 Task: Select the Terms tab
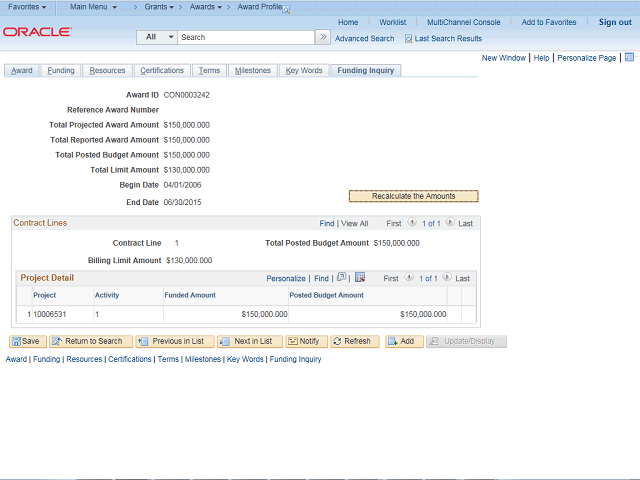coord(209,70)
